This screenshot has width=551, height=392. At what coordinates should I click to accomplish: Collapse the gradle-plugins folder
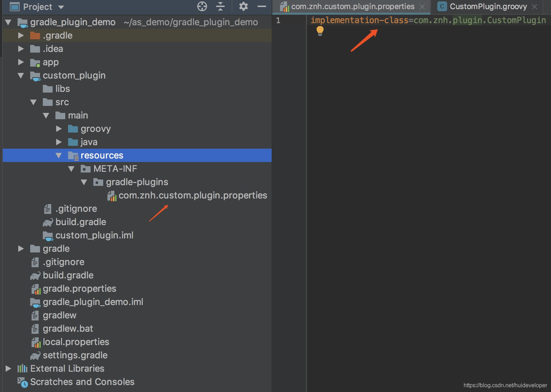tap(84, 182)
